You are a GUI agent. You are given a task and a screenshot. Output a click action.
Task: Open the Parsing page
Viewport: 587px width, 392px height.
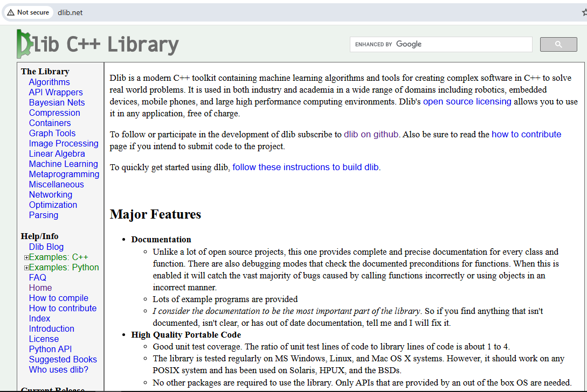(44, 215)
